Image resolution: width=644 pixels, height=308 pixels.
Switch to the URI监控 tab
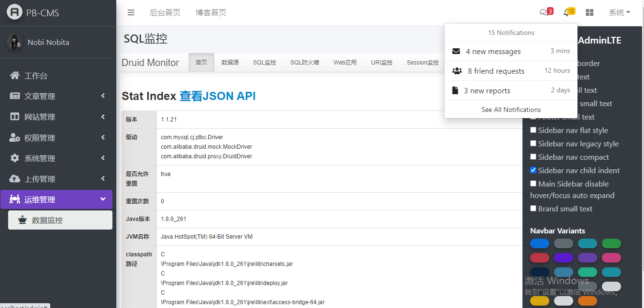tap(382, 63)
